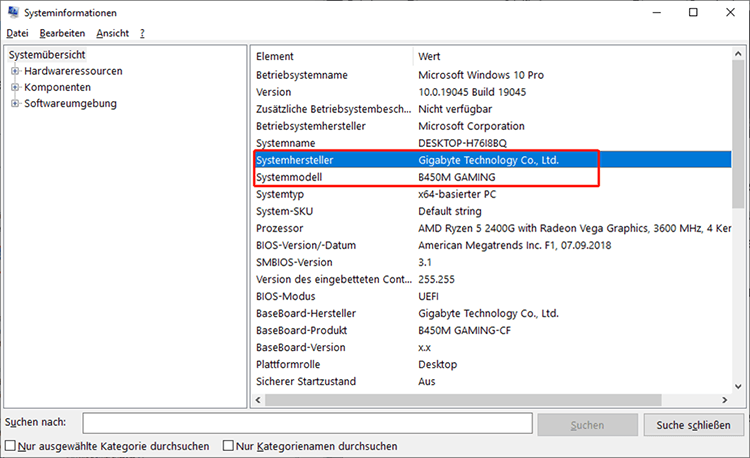Image resolution: width=750 pixels, height=458 pixels.
Task: Select the Betriebssystemname row
Action: pos(492,75)
